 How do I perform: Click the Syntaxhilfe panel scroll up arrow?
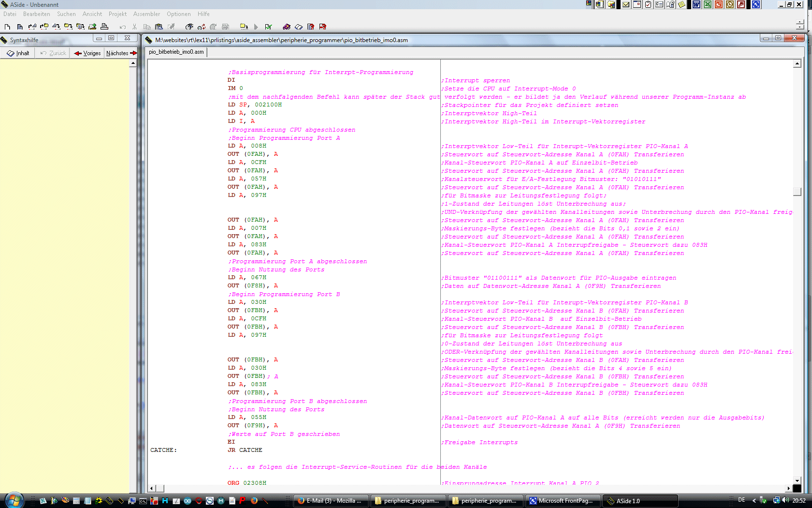coord(133,63)
